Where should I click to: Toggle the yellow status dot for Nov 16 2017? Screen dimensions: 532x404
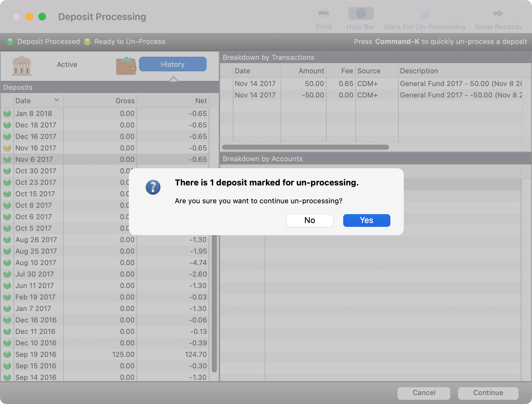tap(7, 148)
